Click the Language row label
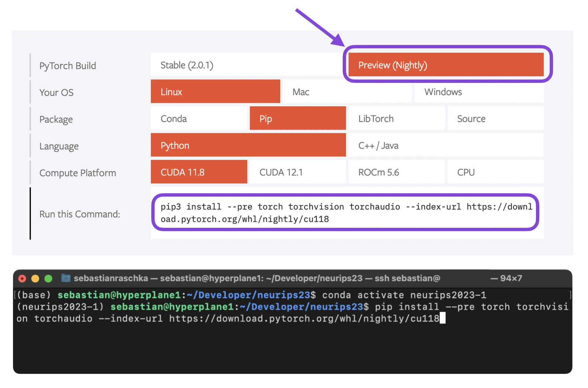 point(59,146)
